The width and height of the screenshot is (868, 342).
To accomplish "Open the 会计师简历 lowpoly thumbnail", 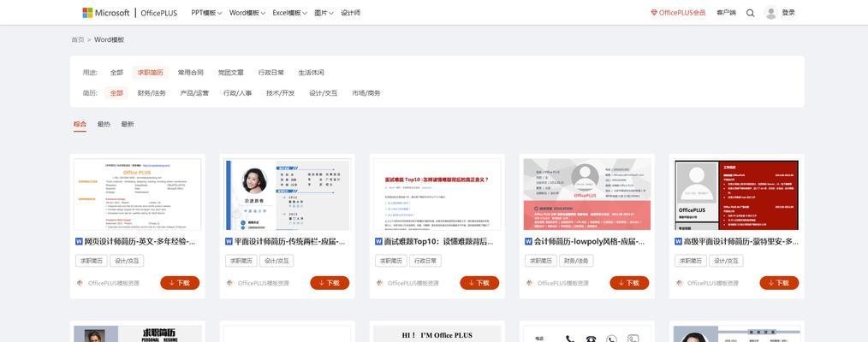I will (x=586, y=194).
